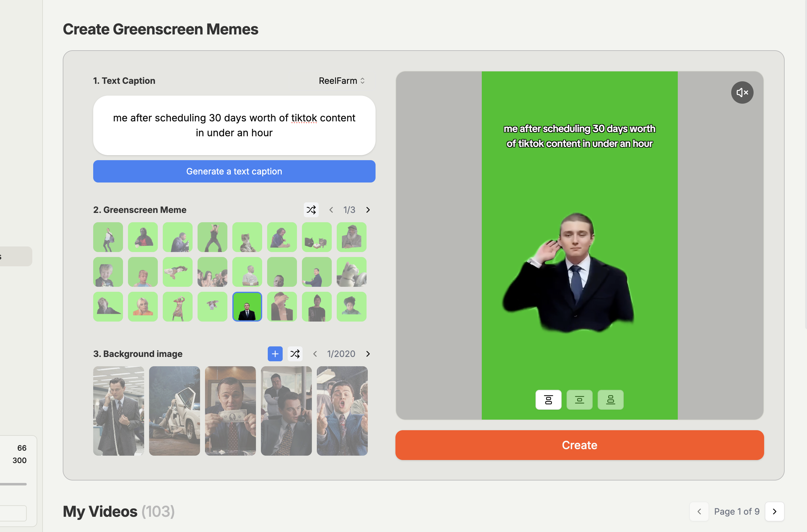Shuffle the background image selection
807x532 pixels.
click(x=295, y=354)
